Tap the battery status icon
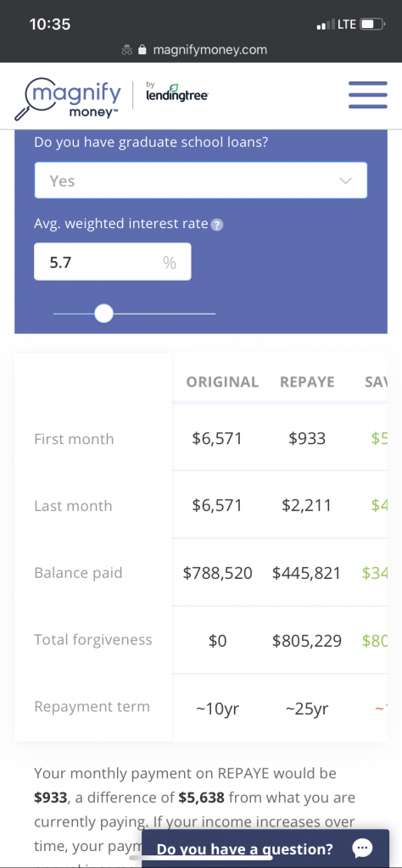 [x=372, y=25]
